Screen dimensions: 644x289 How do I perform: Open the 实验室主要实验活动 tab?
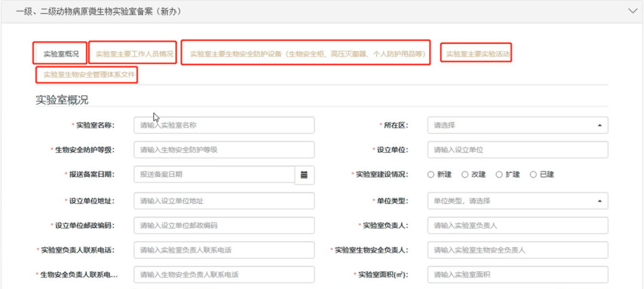tap(478, 54)
